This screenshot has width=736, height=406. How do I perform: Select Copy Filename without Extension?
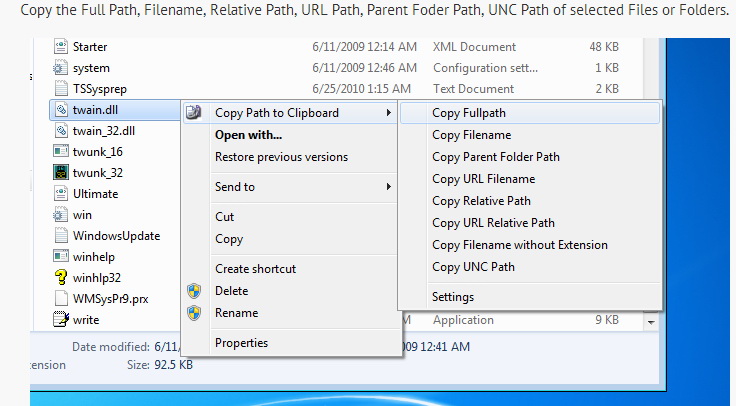pyautogui.click(x=519, y=245)
